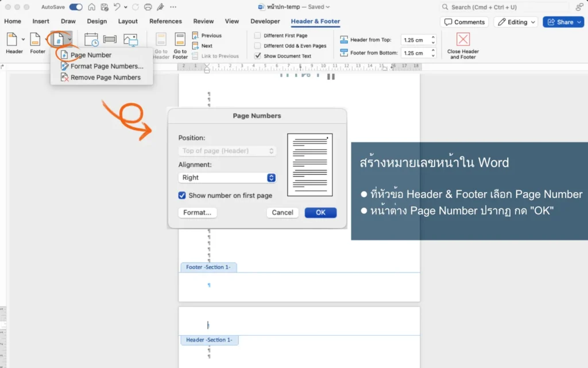The height and width of the screenshot is (368, 588).
Task: Undo the last action
Action: (117, 7)
